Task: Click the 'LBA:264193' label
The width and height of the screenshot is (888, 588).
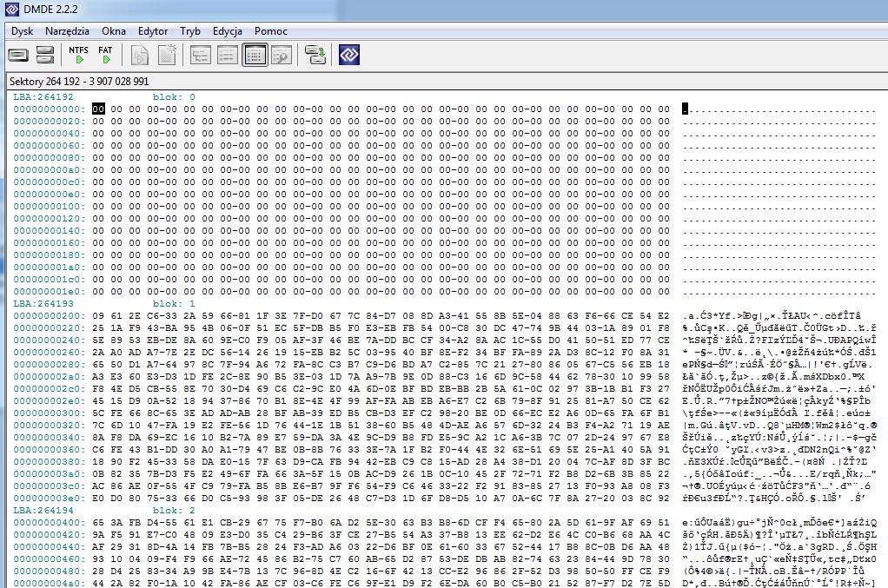Action: 43,303
